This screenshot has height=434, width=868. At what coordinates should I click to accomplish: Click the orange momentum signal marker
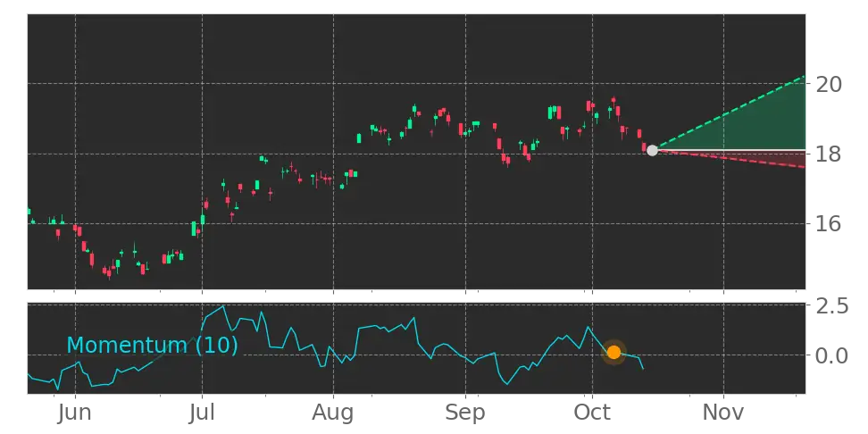click(x=613, y=352)
